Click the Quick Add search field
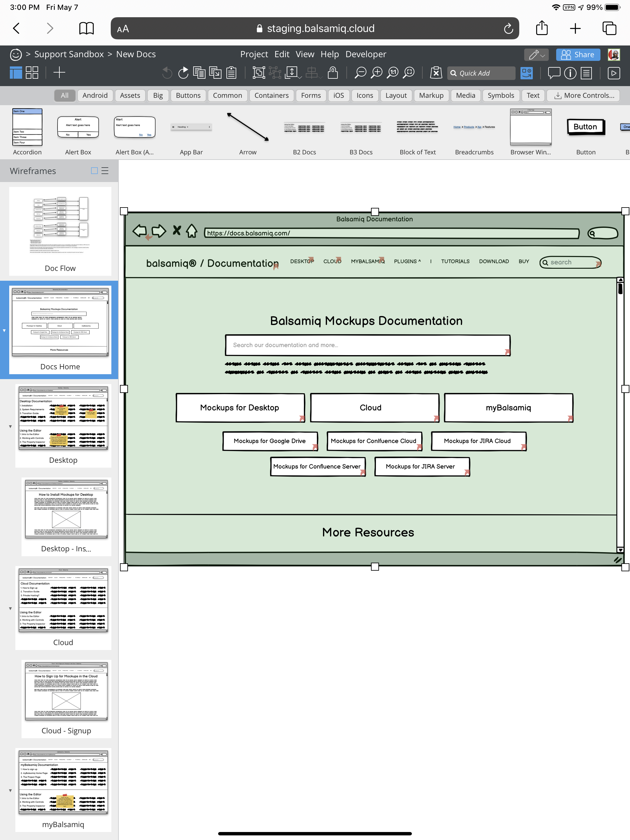Image resolution: width=630 pixels, height=840 pixels. 481,73
